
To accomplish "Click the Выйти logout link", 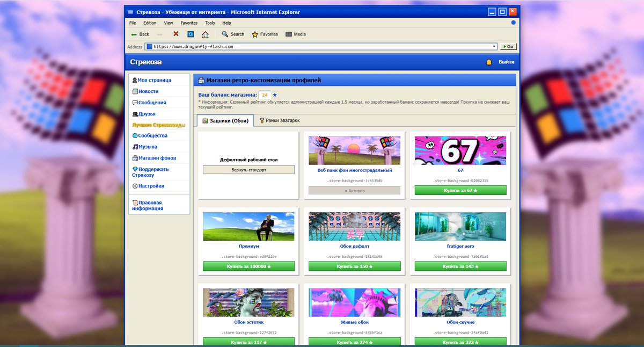I will [506, 62].
